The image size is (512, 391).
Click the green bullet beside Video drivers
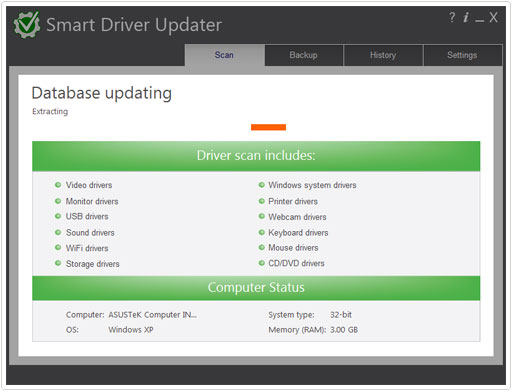click(x=58, y=185)
